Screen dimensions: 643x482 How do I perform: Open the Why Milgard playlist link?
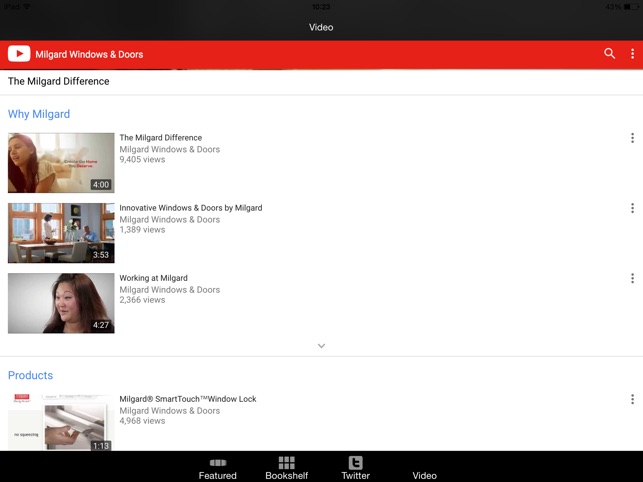[39, 114]
